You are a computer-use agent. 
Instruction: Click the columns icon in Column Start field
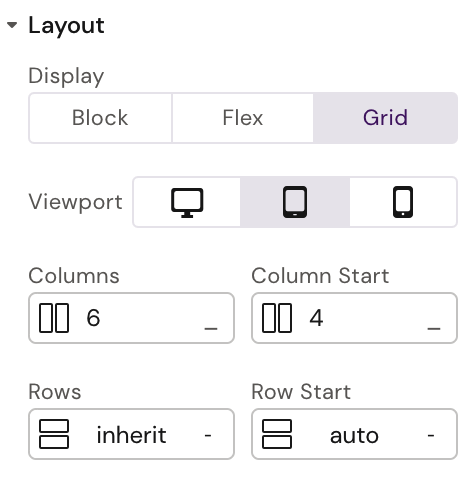(277, 318)
